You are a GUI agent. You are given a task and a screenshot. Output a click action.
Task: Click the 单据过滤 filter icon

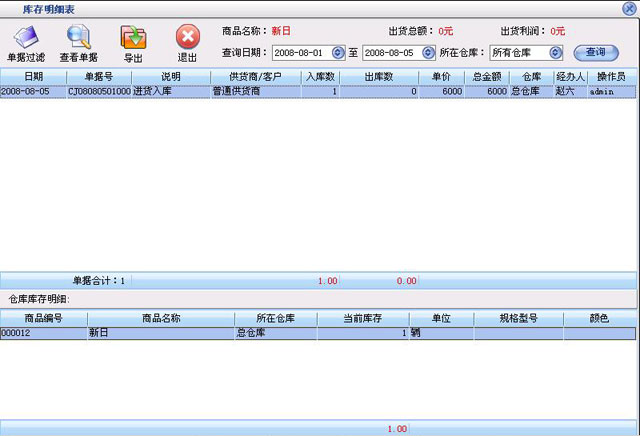[x=27, y=40]
